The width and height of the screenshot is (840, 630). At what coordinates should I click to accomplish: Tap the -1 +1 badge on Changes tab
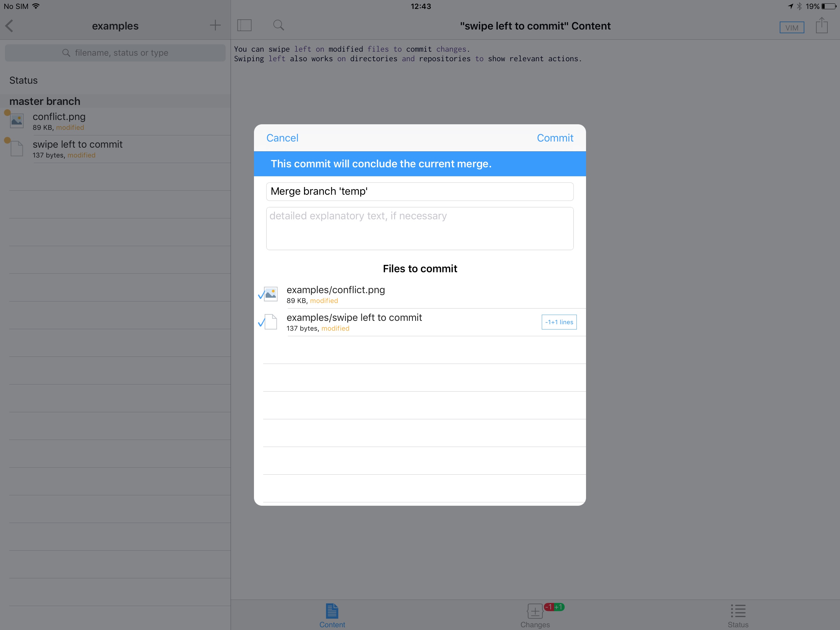(x=554, y=607)
